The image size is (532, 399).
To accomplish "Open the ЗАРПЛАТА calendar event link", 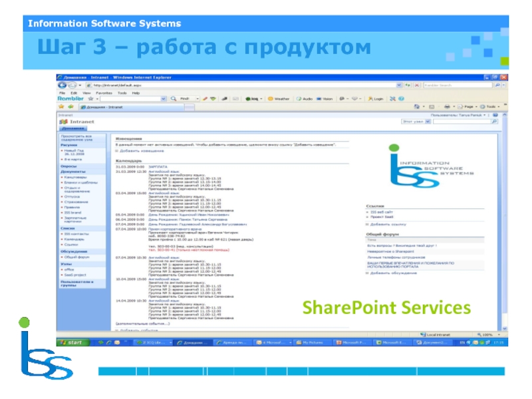I will point(158,167).
